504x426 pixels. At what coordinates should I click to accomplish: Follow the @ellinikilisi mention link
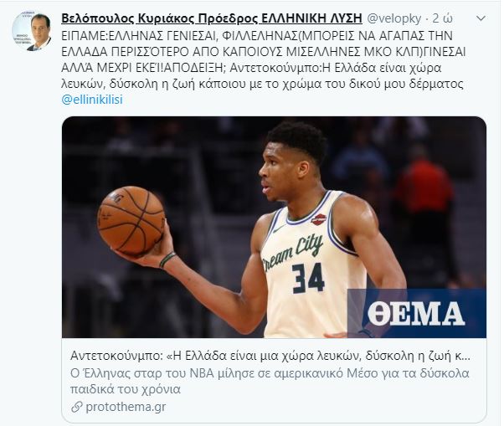click(x=92, y=100)
